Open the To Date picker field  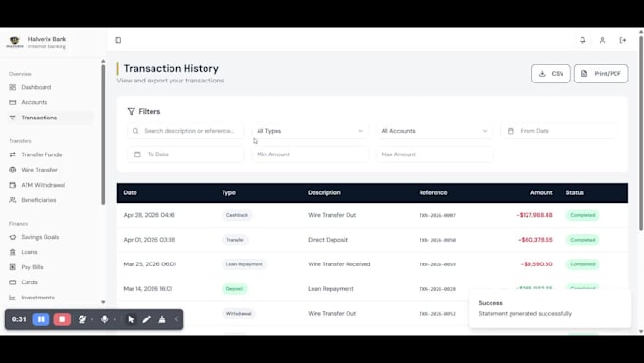click(x=186, y=154)
